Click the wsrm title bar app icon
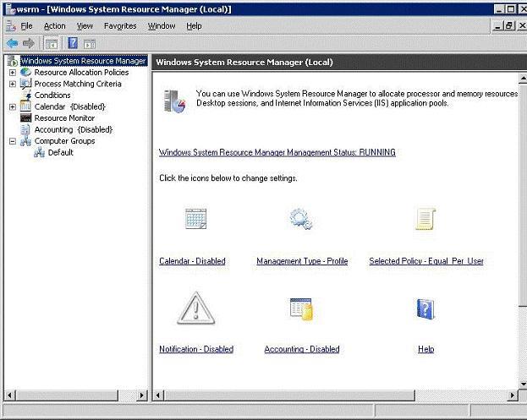The height and width of the screenshot is (420, 527). 11,9
